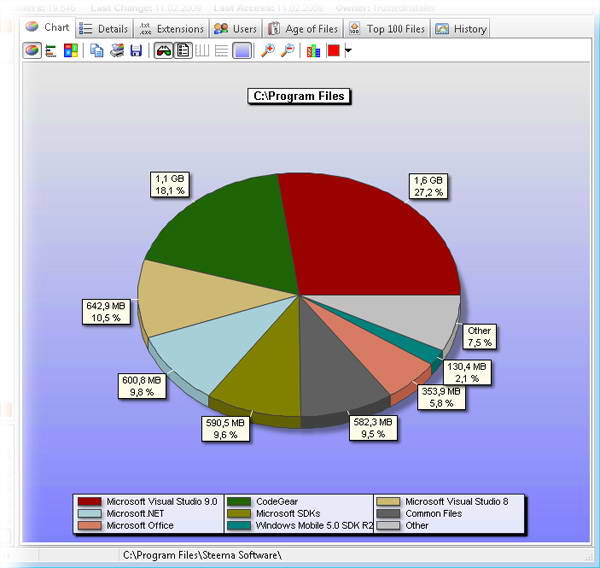Click the 'Other 7,5 %' data label
Image resolution: width=600 pixels, height=568 pixels.
(479, 336)
